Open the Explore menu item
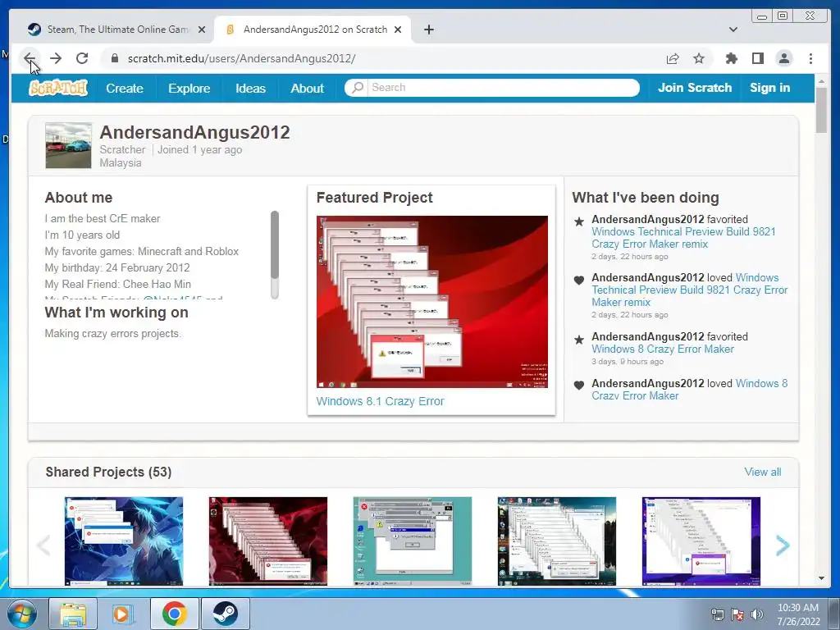This screenshot has width=840, height=630. pyautogui.click(x=189, y=89)
